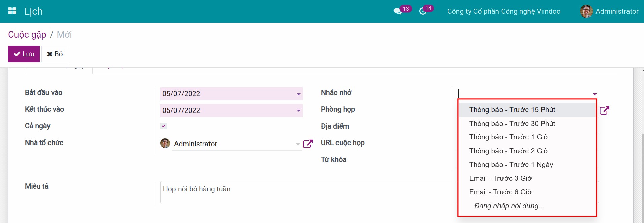Click the Miêu tả description text area
The height and width of the screenshot is (223, 644).
coord(308,192)
